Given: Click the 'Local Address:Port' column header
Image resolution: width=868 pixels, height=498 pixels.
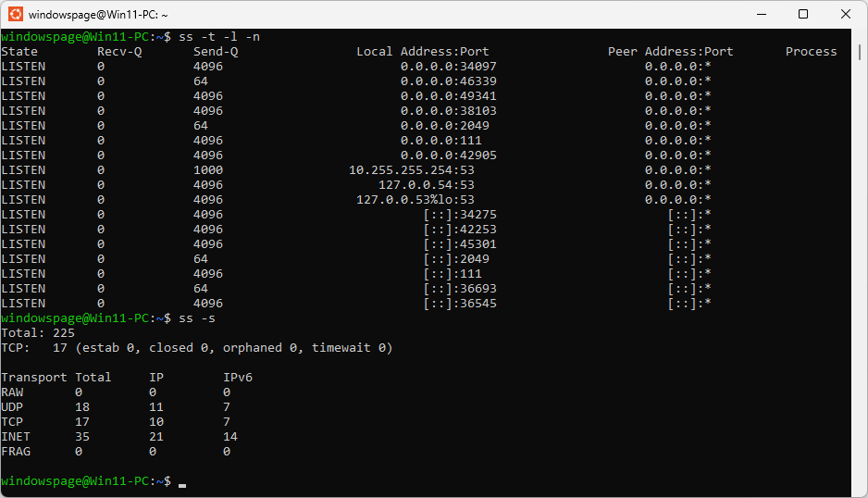Looking at the screenshot, I should (x=423, y=52).
